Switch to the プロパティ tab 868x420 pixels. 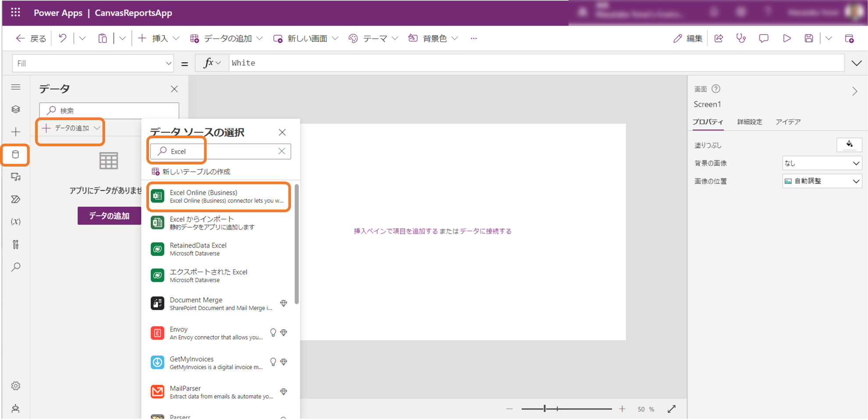(708, 122)
